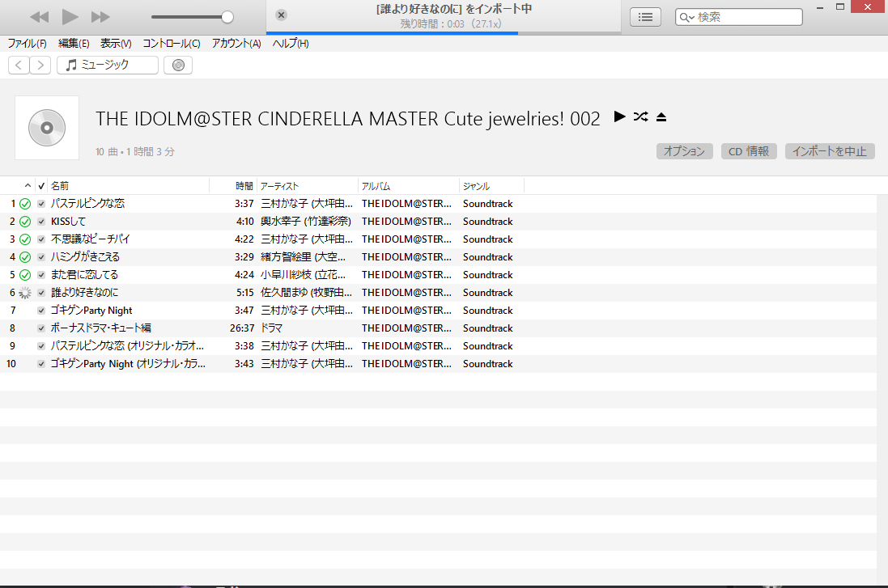This screenshot has height=588, width=888.
Task: Go back with the left chevron
Action: pos(19,65)
